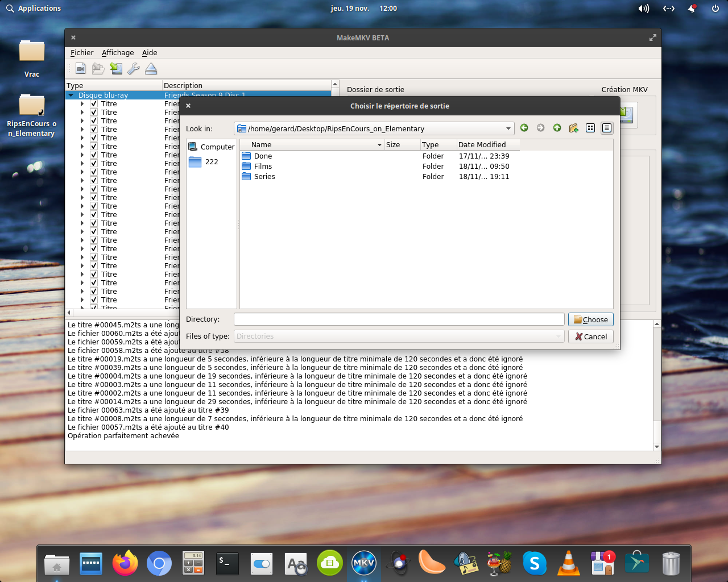Open the network indicator in the top panel
This screenshot has height=582, width=728.
[x=669, y=9]
